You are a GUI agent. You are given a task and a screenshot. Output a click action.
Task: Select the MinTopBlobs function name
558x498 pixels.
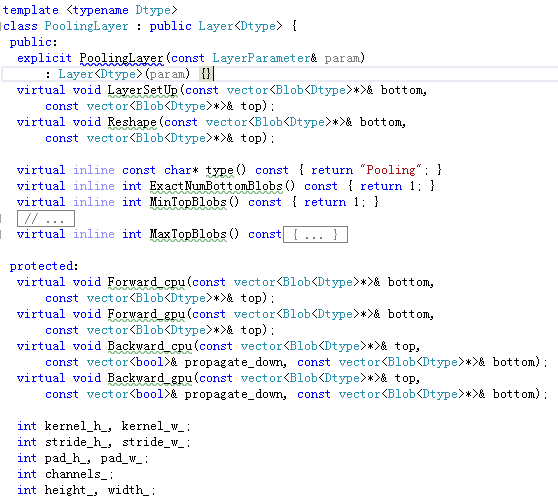188,202
